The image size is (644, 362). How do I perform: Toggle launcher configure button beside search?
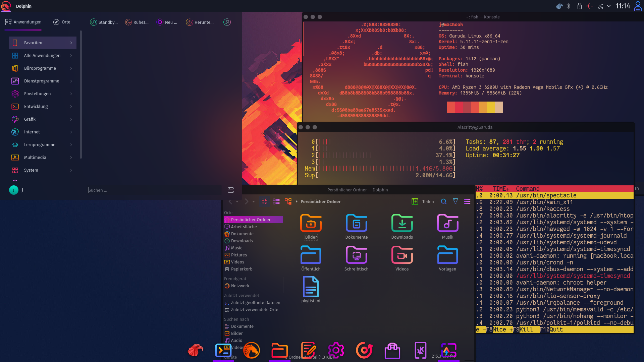point(231,190)
